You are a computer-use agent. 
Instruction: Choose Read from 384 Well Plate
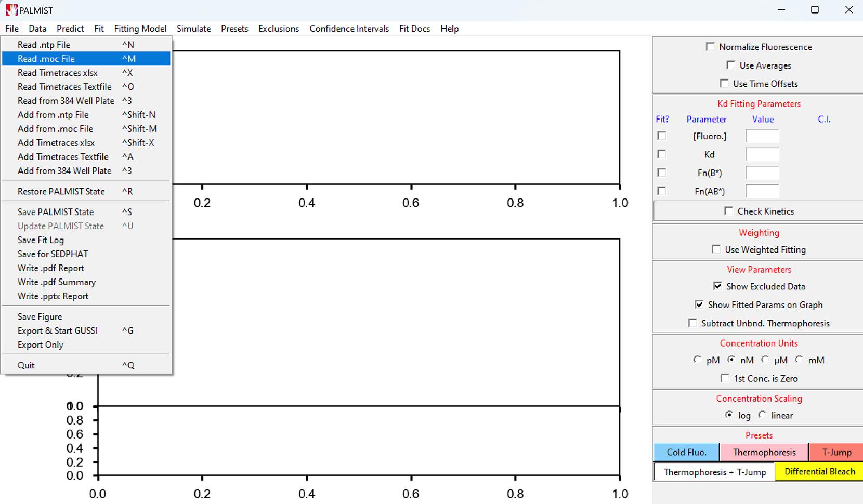pos(86,101)
